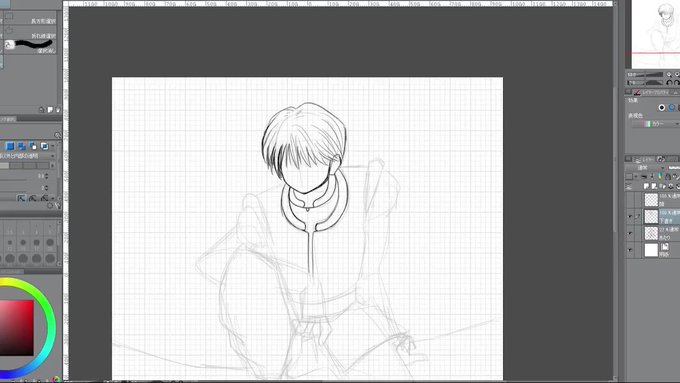Open the expression color dropdown
This screenshot has height=383, width=680.
coord(656,124)
